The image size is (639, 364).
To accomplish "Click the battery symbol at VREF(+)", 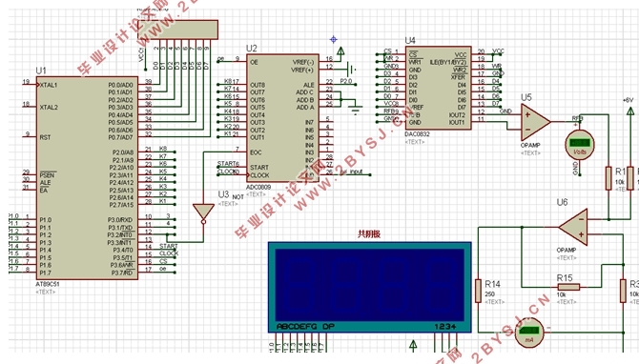I will pyautogui.click(x=350, y=69).
